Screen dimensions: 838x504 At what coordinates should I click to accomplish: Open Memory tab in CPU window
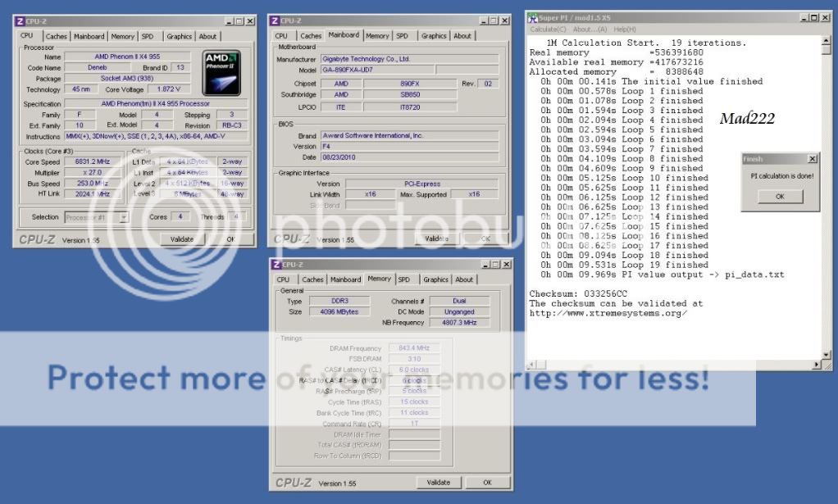[x=122, y=36]
